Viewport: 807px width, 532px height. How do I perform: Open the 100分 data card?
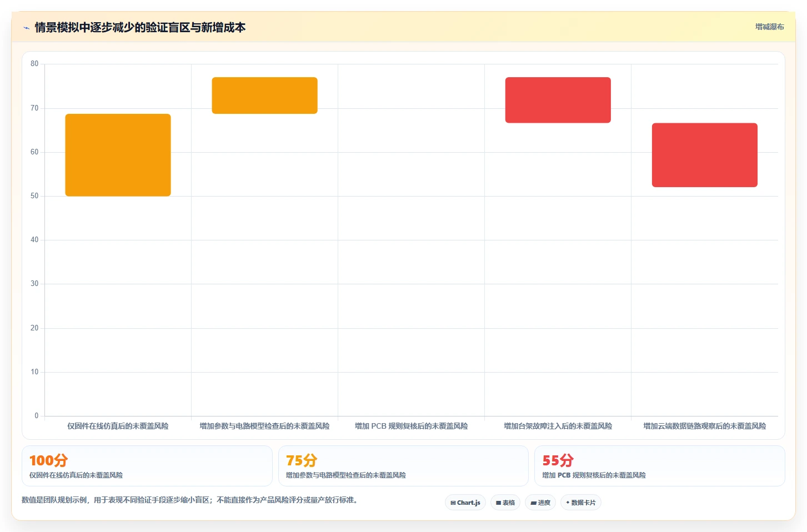pyautogui.click(x=147, y=466)
